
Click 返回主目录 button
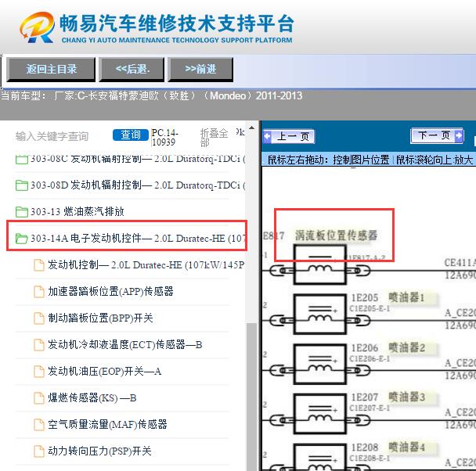(51, 70)
